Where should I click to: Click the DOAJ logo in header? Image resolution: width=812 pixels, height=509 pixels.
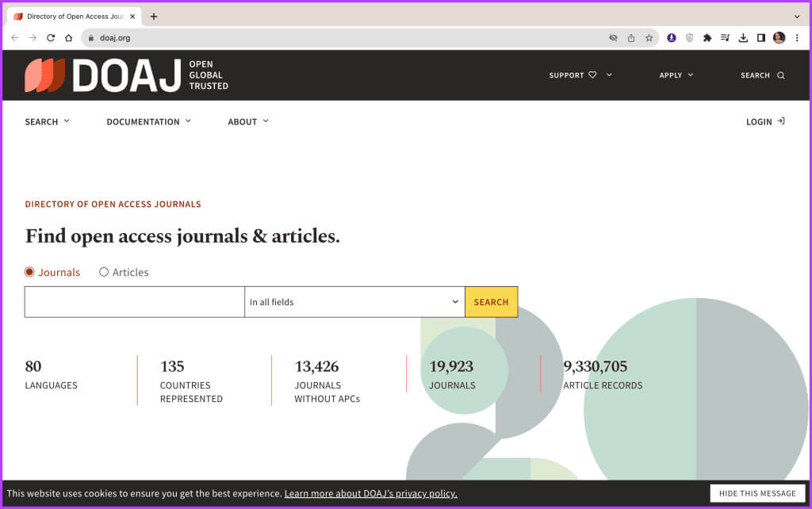pos(126,75)
